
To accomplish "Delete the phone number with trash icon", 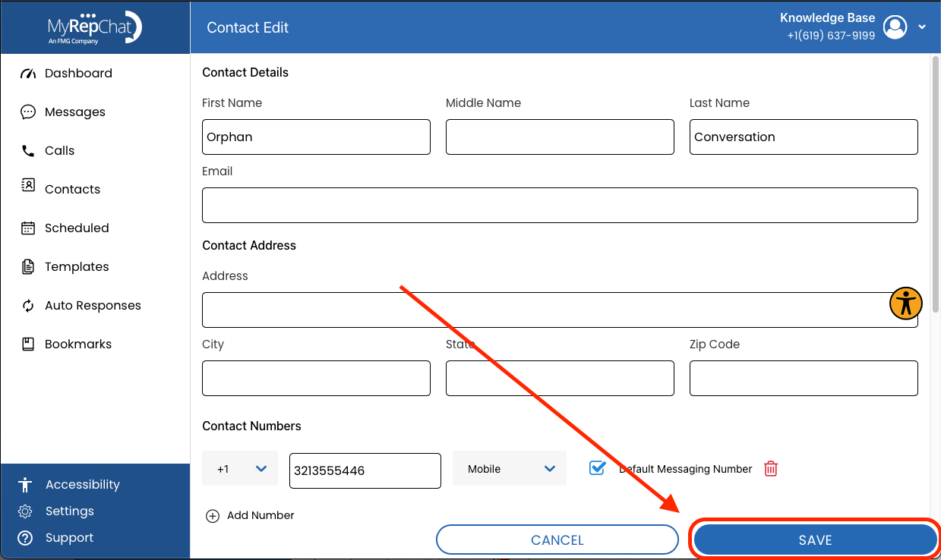I will point(771,469).
